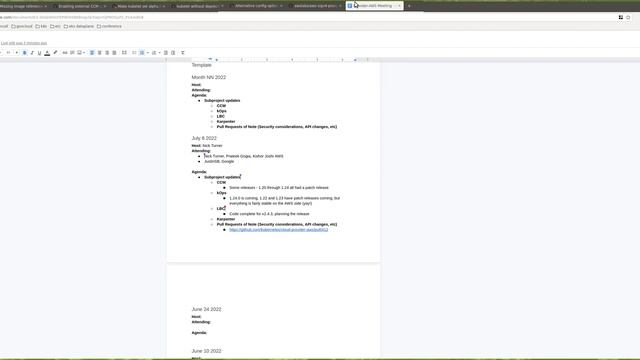Click the 'Some releases - 1.20 through 1.24' bullet
The height and width of the screenshot is (360, 640).
tap(279, 188)
